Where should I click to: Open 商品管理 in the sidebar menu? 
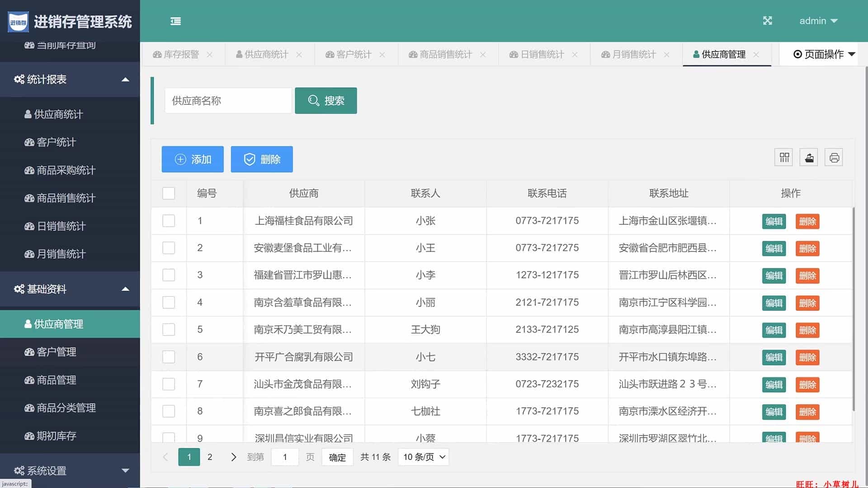tap(57, 380)
